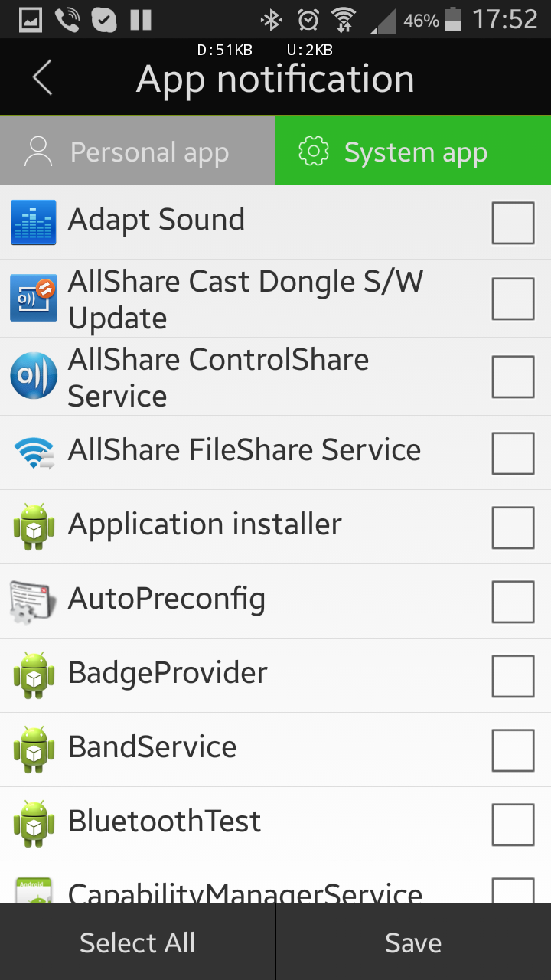Tap the Adapt Sound equalizer icon
This screenshot has height=980, width=551.
[x=34, y=222]
